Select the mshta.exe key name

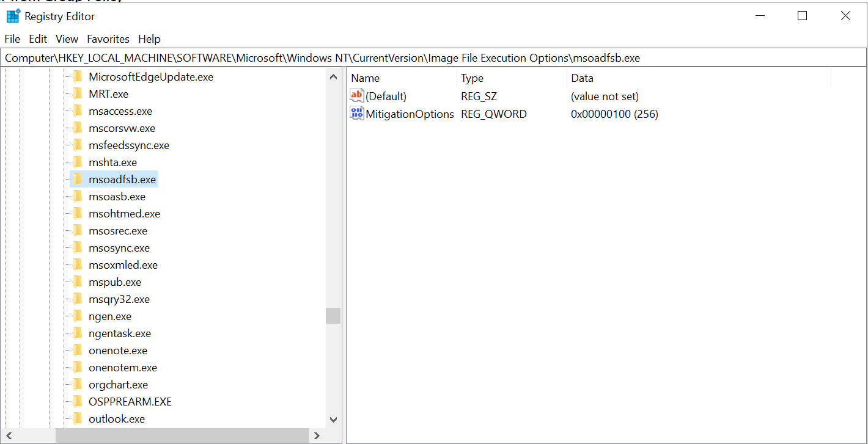112,162
